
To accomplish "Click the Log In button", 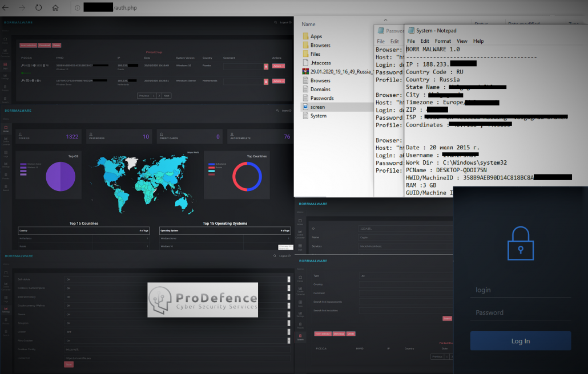I will click(521, 341).
